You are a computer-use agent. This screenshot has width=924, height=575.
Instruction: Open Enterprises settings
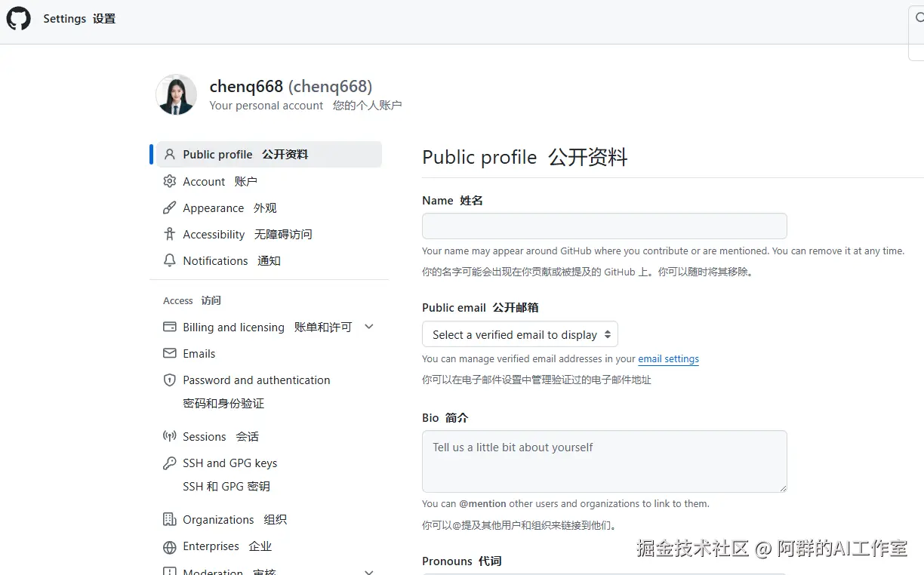point(226,546)
